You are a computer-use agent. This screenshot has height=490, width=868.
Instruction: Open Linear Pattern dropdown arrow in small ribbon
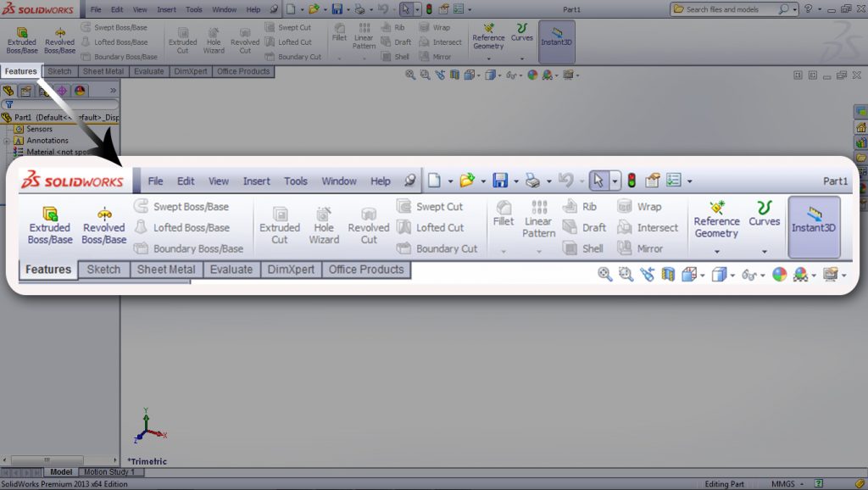coord(364,58)
